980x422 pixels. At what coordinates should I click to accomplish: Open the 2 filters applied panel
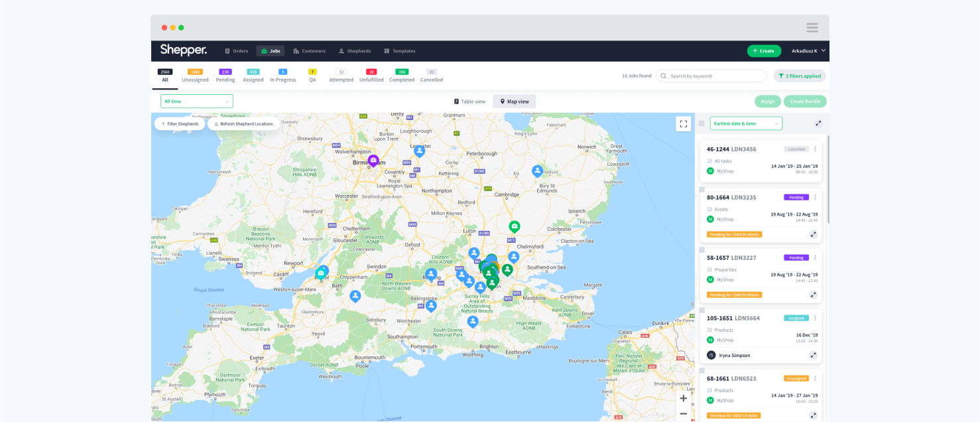click(799, 76)
